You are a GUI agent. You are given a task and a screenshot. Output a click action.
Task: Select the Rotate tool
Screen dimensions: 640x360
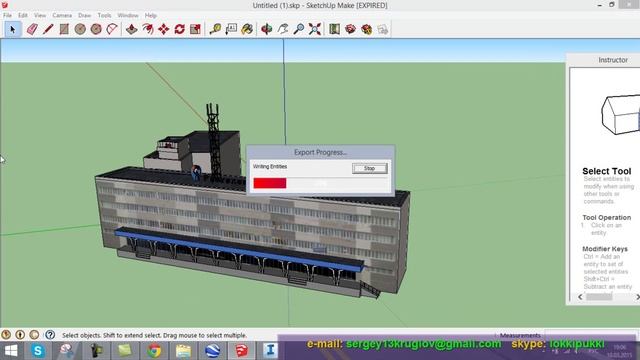(180, 29)
